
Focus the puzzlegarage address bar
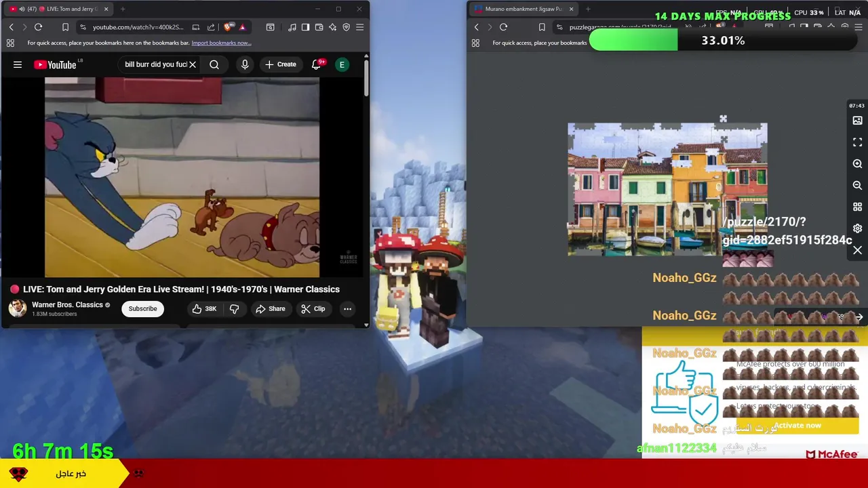click(x=620, y=27)
